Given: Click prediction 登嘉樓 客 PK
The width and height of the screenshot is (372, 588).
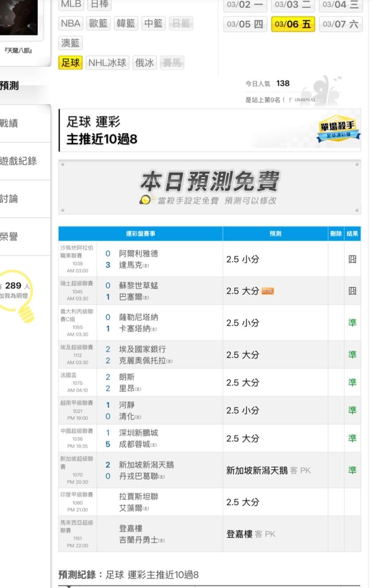Looking at the screenshot, I should (251, 534).
